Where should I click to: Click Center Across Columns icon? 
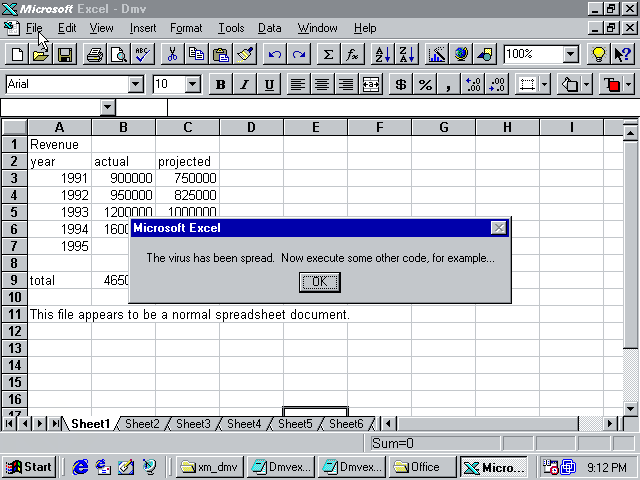(371, 84)
